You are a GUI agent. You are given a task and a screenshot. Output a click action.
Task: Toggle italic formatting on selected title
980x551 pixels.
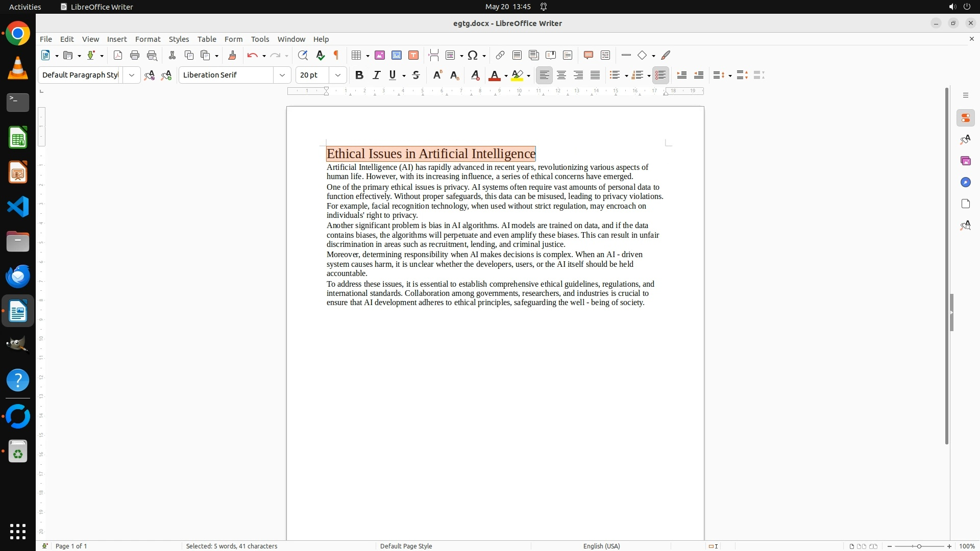click(x=376, y=75)
